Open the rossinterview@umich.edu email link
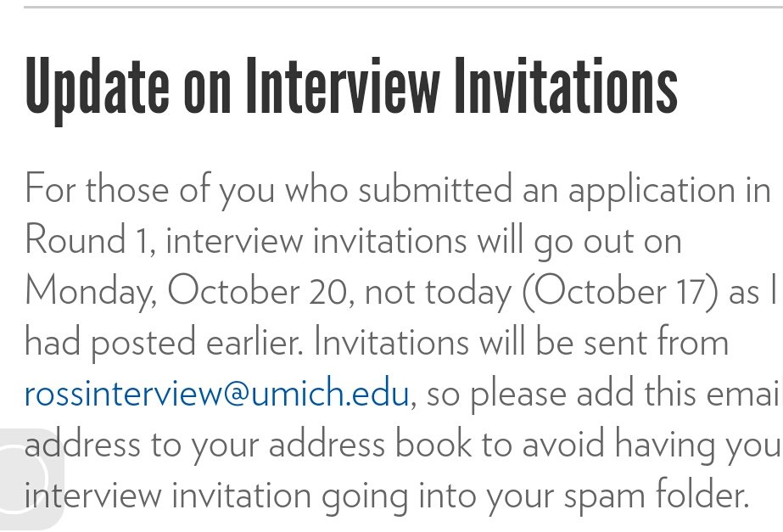The height and width of the screenshot is (532, 783). pos(216,394)
